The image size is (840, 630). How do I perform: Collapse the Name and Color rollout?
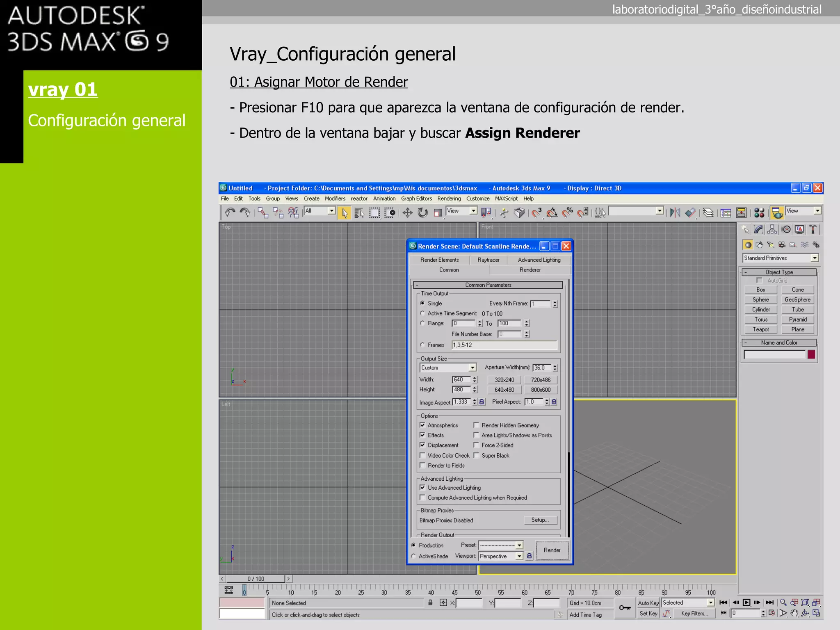(x=779, y=342)
